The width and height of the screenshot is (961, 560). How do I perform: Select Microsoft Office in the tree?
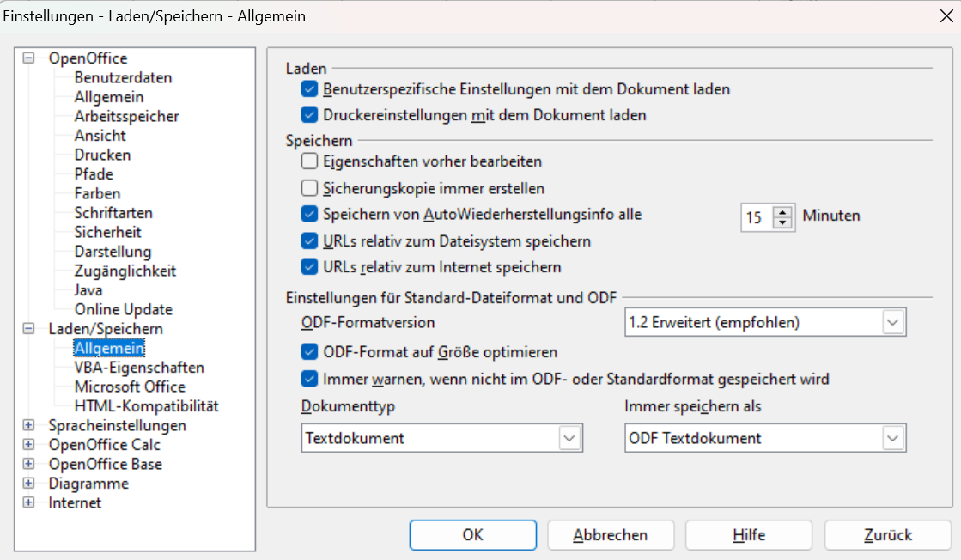click(x=130, y=387)
